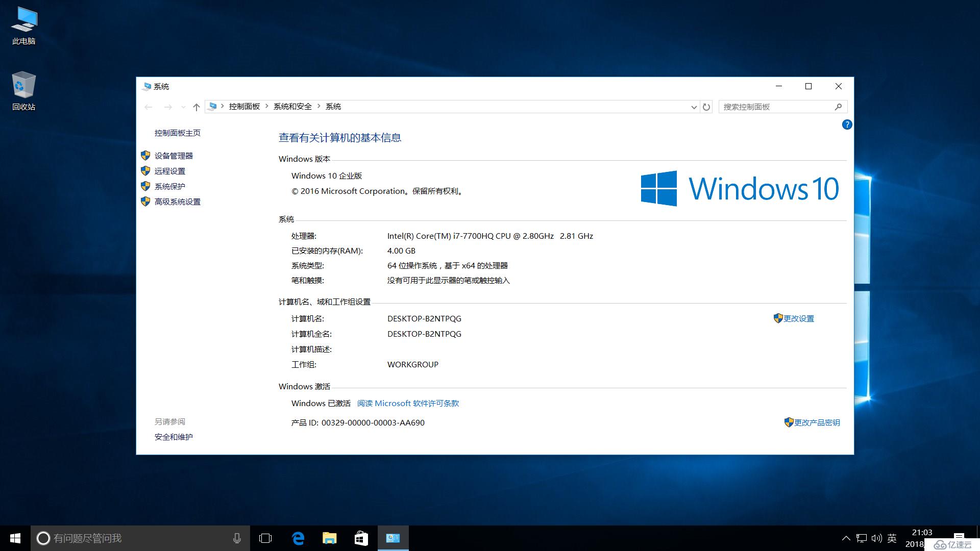
Task: Open recent locations dropdown arrow
Action: tap(183, 107)
